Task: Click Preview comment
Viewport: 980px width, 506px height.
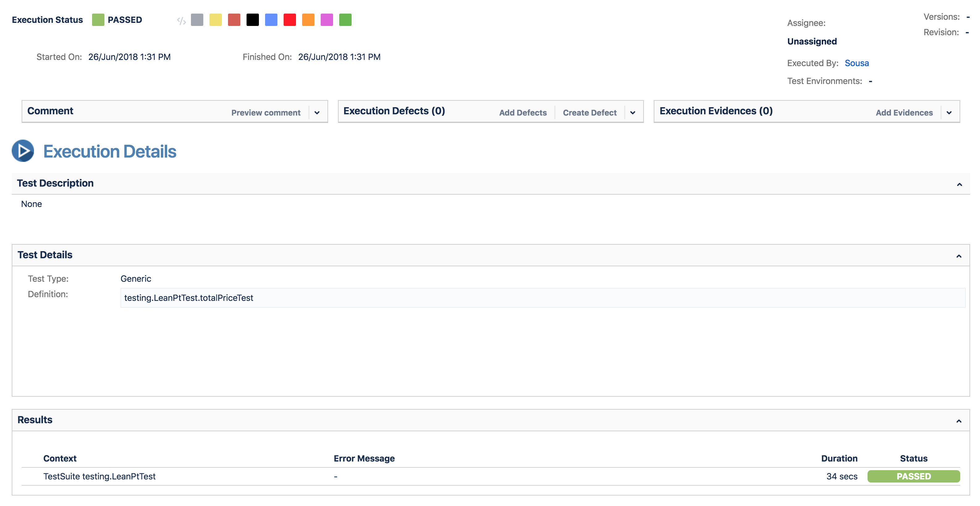Action: (x=266, y=113)
